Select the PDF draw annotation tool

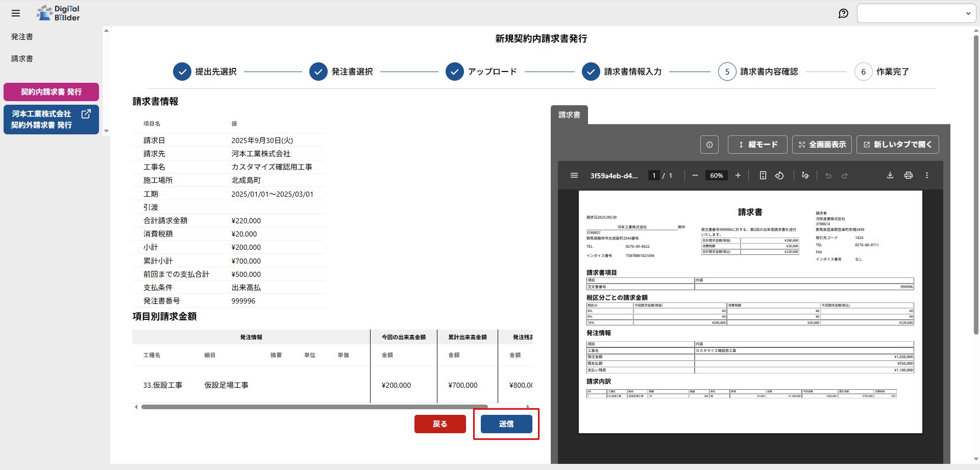(x=805, y=175)
